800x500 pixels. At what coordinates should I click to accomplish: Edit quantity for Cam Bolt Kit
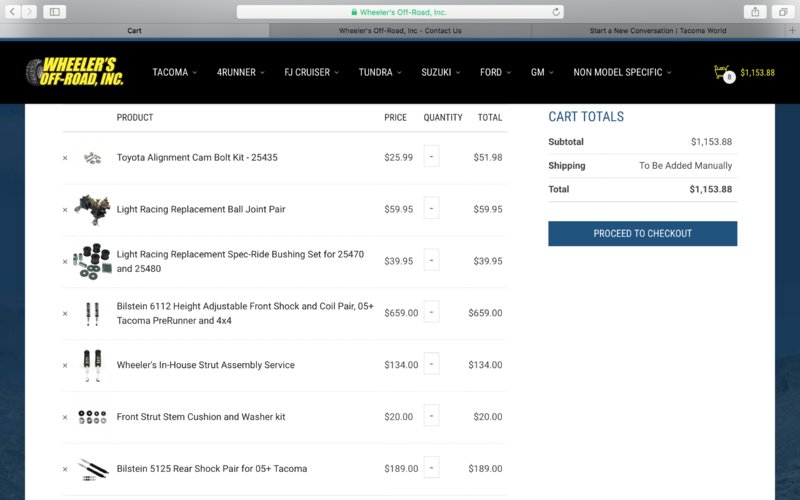coord(432,156)
